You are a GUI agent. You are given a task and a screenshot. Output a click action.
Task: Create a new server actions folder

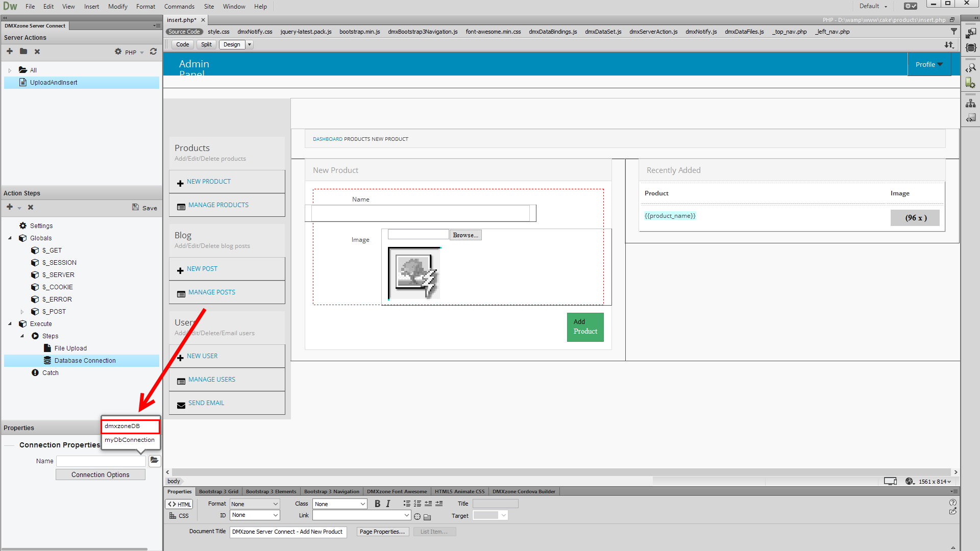coord(23,52)
